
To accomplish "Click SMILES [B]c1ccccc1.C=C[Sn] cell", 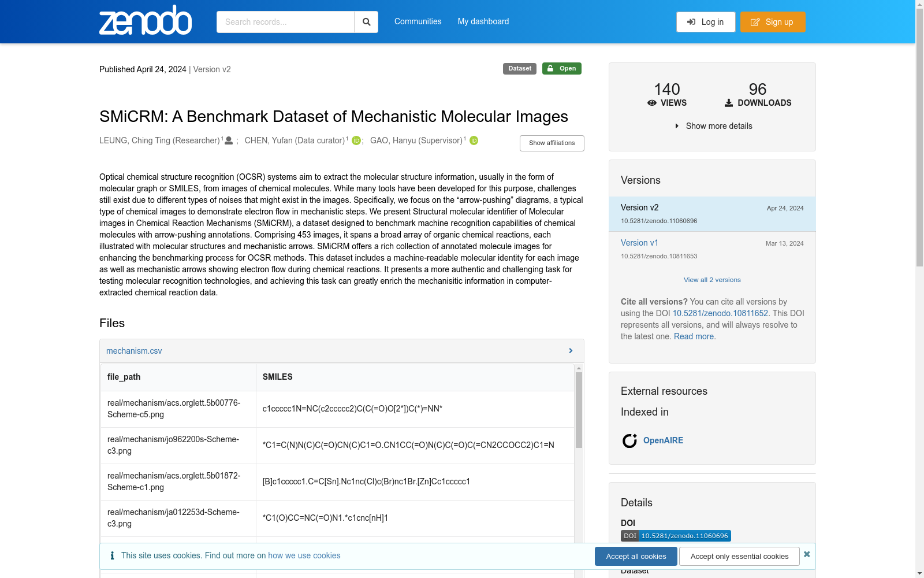I will pyautogui.click(x=415, y=481).
